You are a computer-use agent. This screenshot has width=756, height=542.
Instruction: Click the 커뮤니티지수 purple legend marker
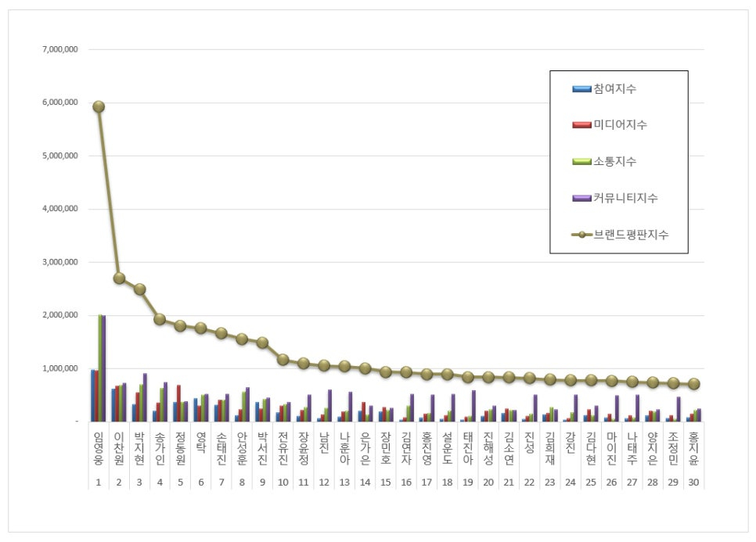[582, 198]
